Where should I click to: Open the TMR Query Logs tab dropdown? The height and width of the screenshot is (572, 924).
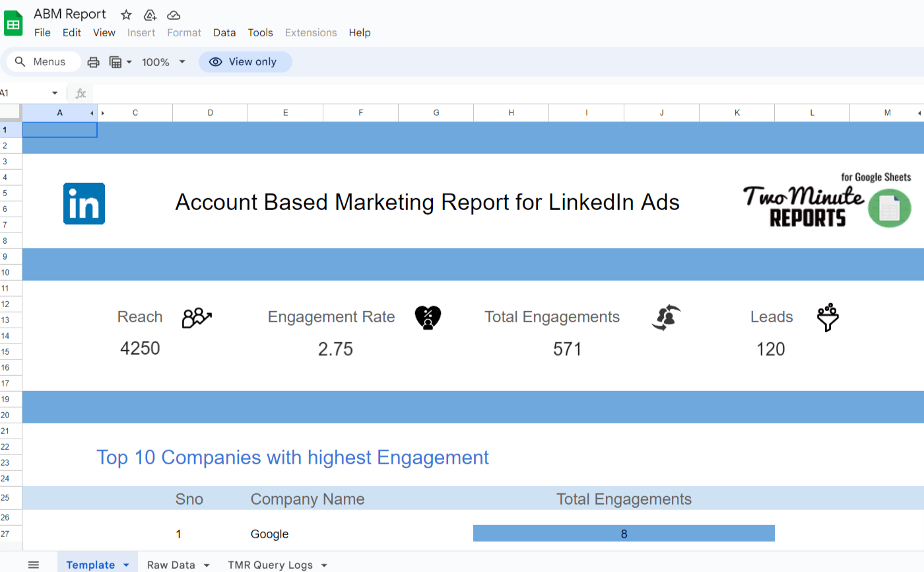[324, 565]
